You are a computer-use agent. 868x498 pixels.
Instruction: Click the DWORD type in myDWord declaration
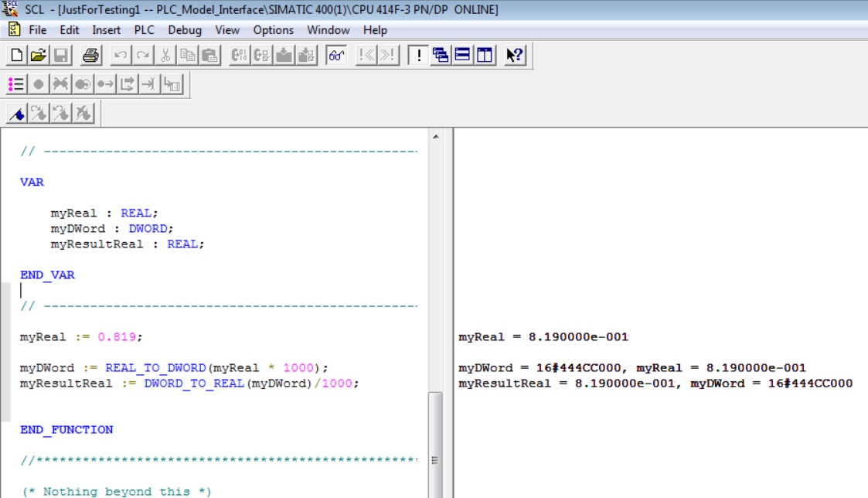[x=148, y=229]
